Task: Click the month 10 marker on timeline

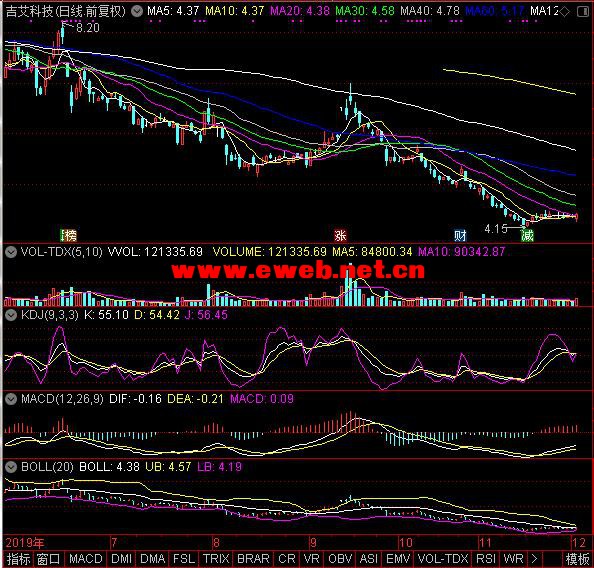Action: pyautogui.click(x=405, y=543)
